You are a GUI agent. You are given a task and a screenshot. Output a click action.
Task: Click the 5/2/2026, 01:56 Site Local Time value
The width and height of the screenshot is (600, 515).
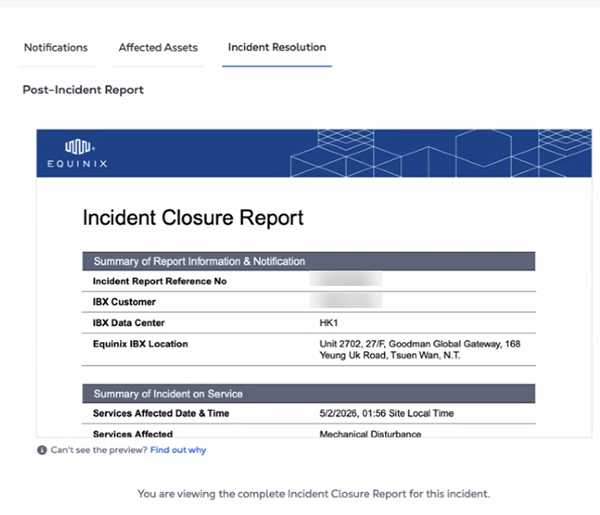tap(386, 413)
